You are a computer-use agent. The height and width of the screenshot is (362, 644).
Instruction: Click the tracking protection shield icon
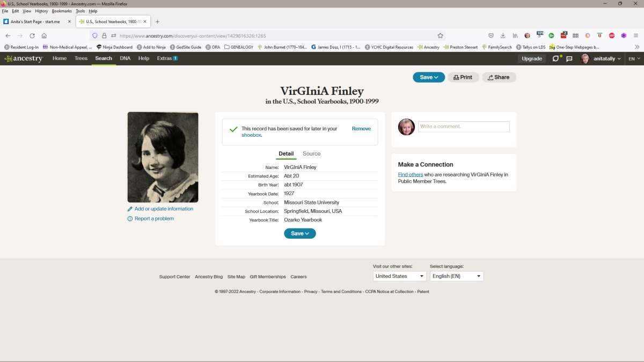click(95, 35)
